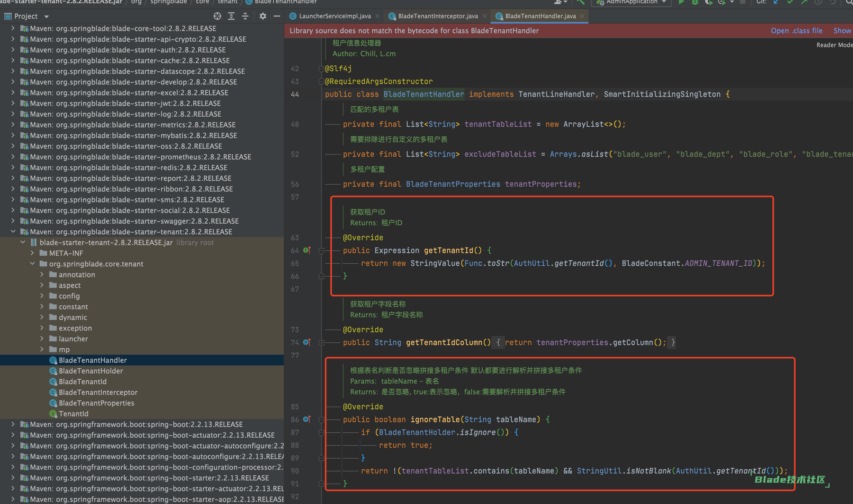Select BladeTenantHolder class in tree
This screenshot has width=853, height=504.
pyautogui.click(x=91, y=371)
